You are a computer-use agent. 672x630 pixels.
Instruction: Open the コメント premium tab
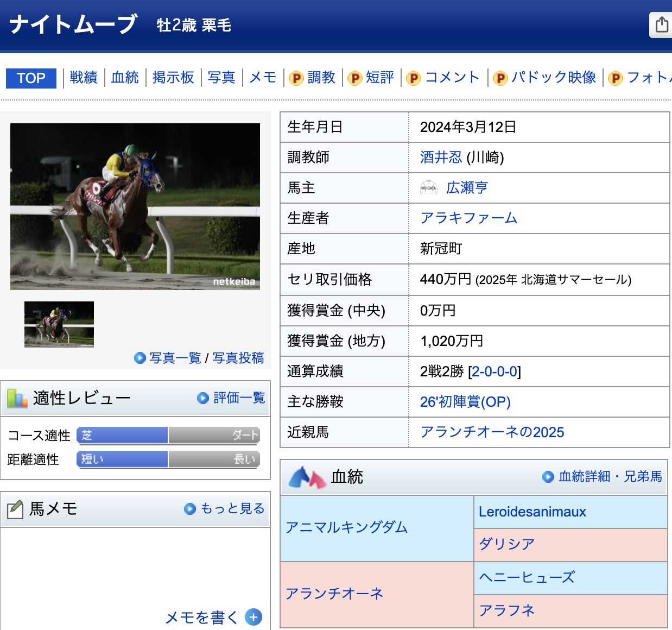pos(452,78)
